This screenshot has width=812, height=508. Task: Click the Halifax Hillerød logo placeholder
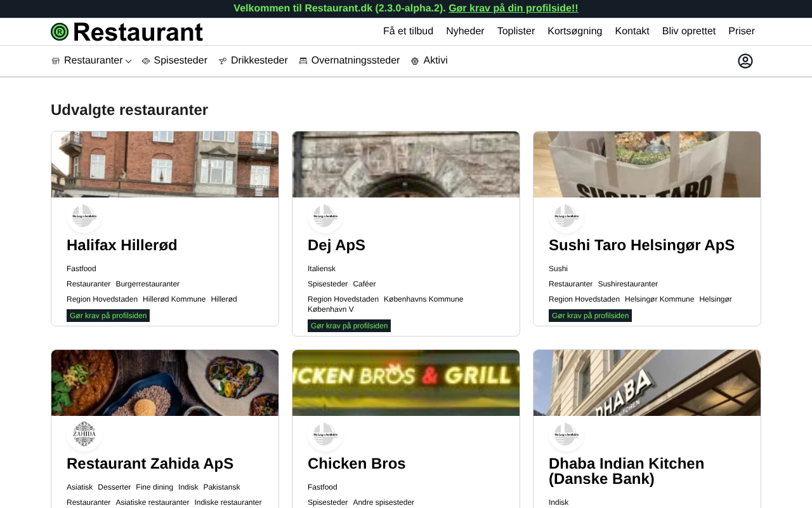tap(84, 216)
